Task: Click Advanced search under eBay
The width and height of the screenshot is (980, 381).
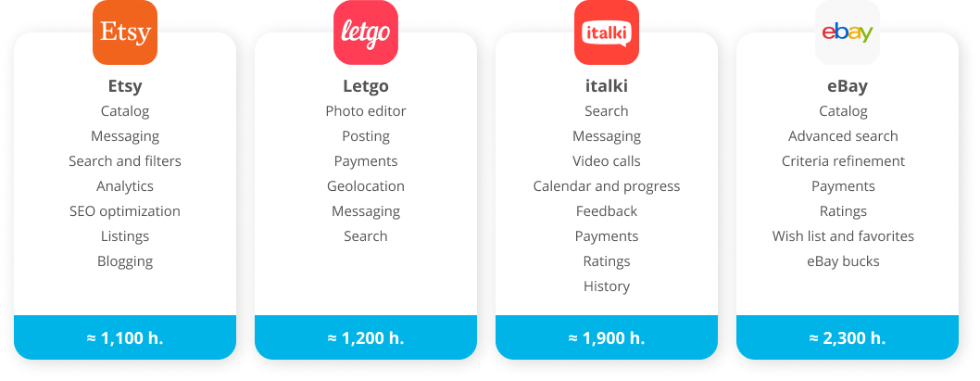Action: (843, 136)
